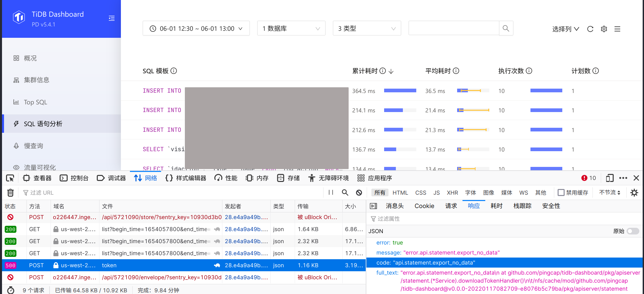
Task: Select the 500 POST token request row
Action: [x=184, y=265]
